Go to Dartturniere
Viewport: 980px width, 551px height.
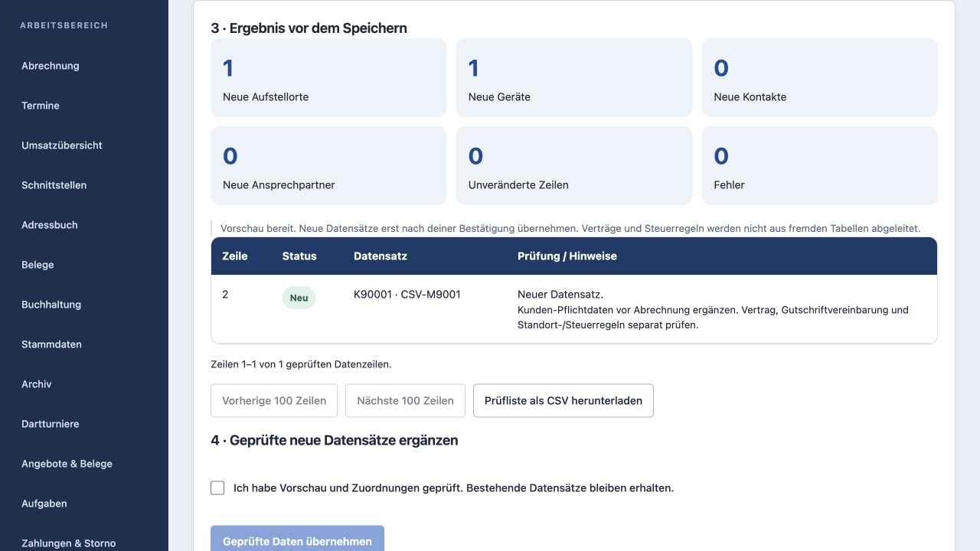point(50,424)
